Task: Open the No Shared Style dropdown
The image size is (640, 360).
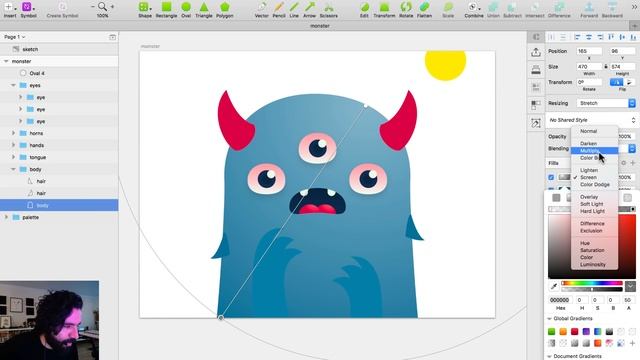Action: coord(591,120)
